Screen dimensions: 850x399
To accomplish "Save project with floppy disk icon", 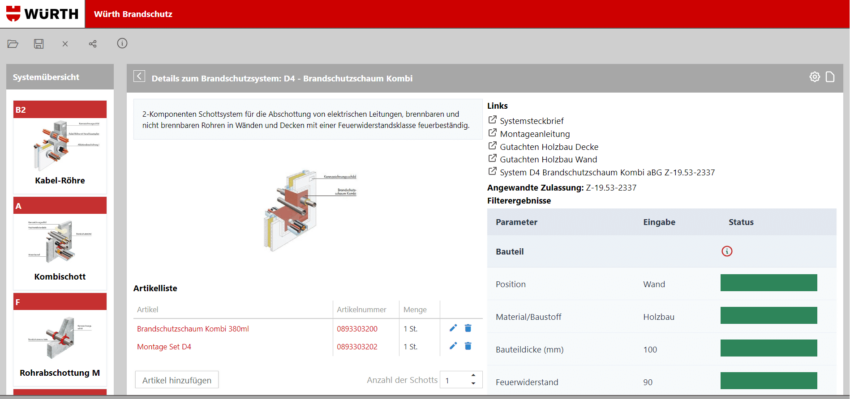I will click(x=39, y=44).
